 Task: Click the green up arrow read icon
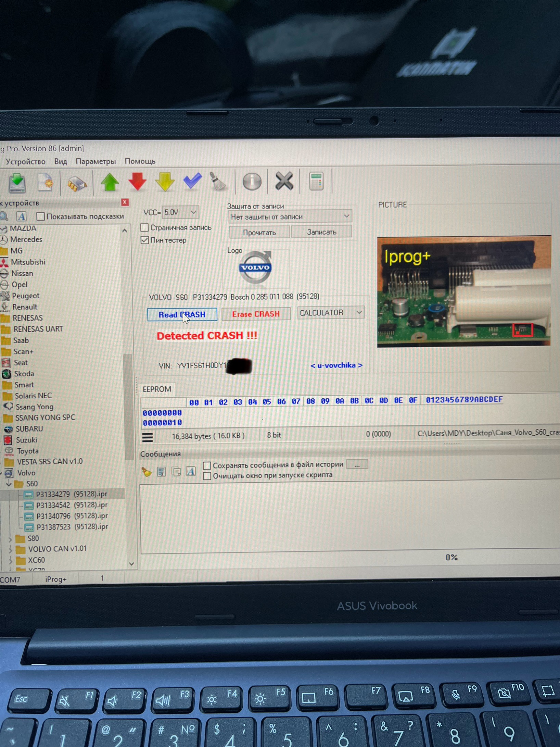[110, 182]
